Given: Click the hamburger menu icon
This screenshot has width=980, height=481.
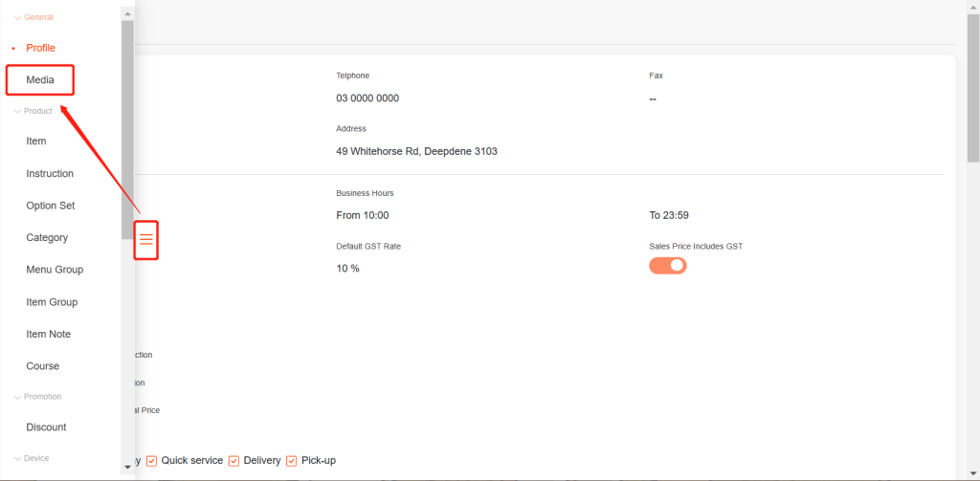Looking at the screenshot, I should click(146, 239).
